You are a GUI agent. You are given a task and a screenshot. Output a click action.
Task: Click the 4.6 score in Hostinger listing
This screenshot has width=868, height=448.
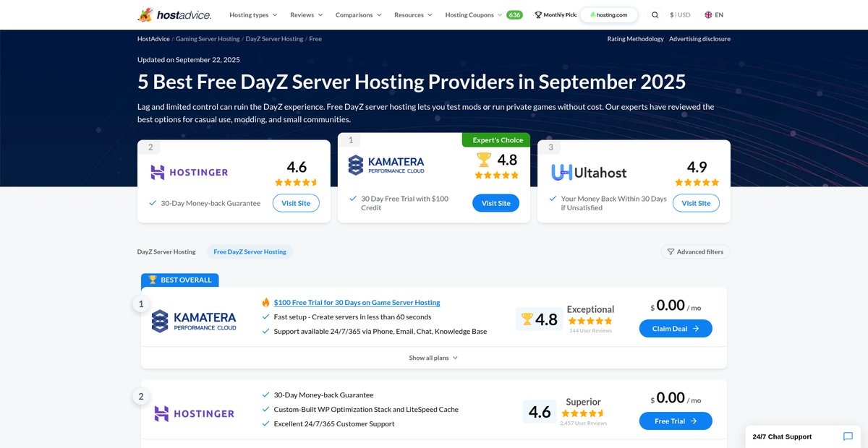(540, 412)
